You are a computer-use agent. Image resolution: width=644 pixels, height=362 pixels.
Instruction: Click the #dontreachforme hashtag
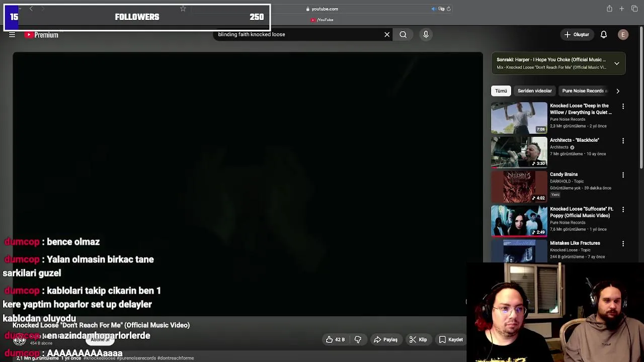(176, 358)
